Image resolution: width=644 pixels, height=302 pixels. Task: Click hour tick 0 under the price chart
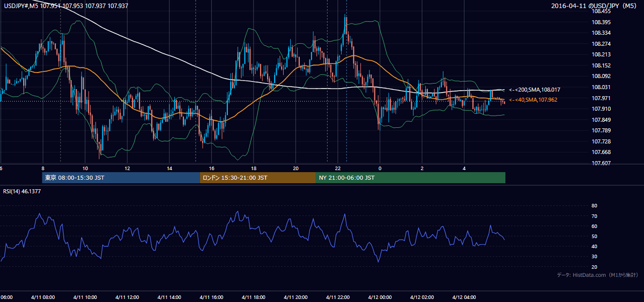[x=380, y=169]
